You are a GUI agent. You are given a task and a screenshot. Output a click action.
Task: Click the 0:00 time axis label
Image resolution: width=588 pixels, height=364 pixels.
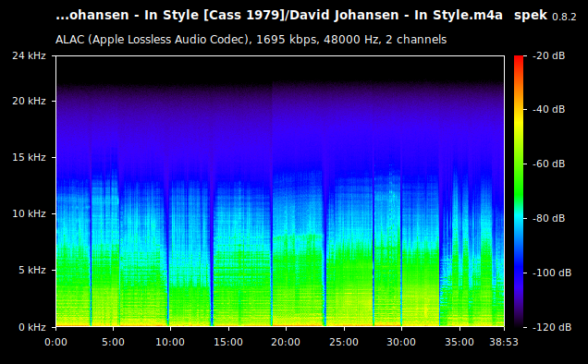pyautogui.click(x=55, y=342)
